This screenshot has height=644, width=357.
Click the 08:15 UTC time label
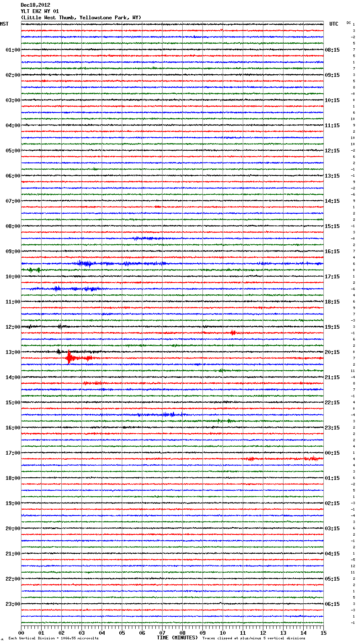click(x=332, y=50)
